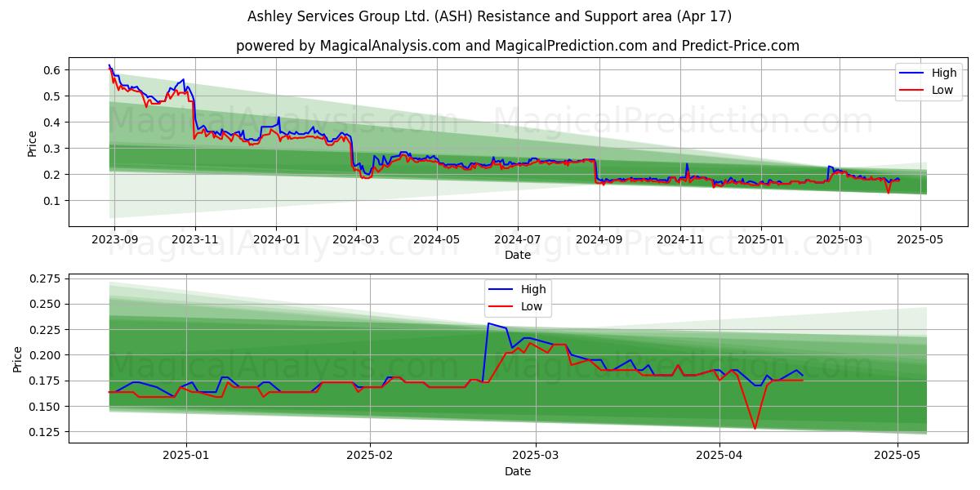Click 'High' in the bottom chart legend
Screen dimensions: 980x490
pos(534,289)
